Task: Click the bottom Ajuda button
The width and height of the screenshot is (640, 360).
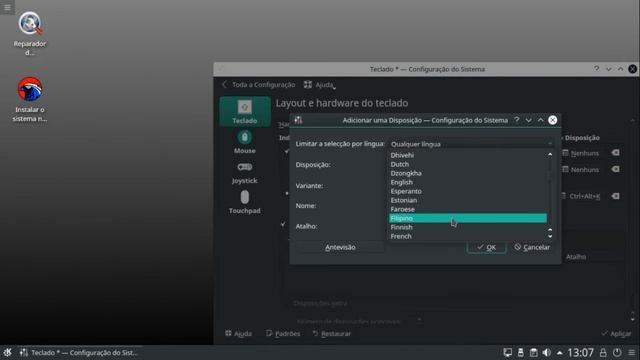Action: [238, 333]
